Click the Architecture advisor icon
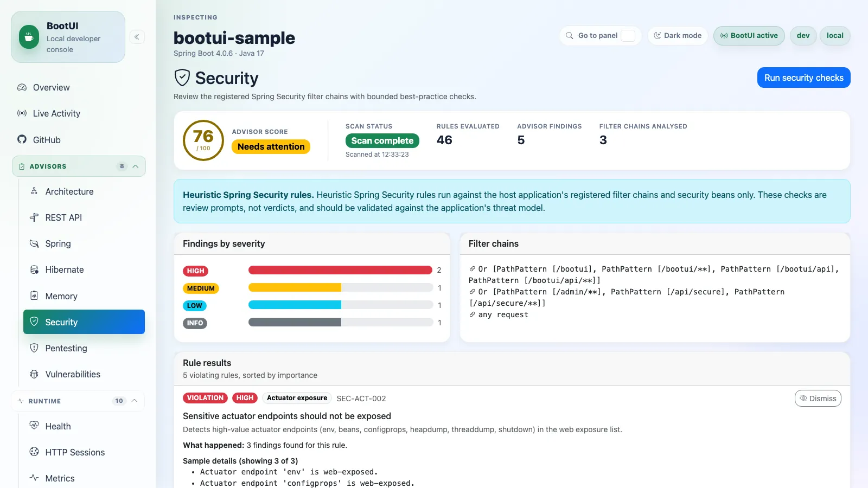The image size is (868, 488). 34,191
